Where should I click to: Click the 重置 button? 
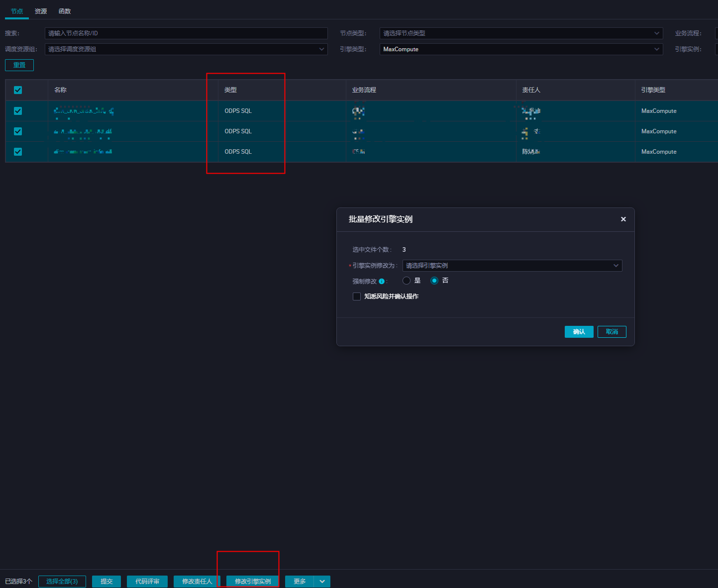pyautogui.click(x=19, y=65)
